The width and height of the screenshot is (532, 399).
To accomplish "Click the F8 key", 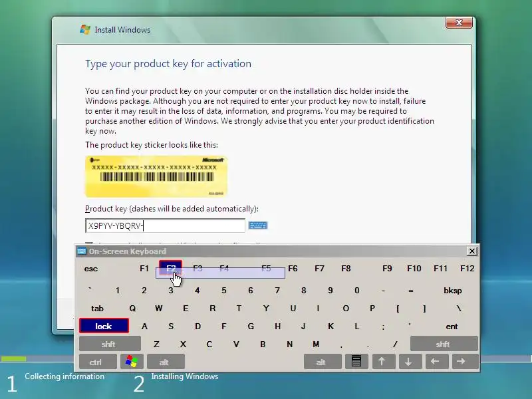I will click(346, 269).
